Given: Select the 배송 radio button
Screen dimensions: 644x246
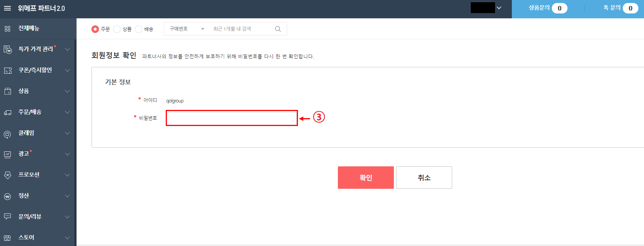Looking at the screenshot, I should pyautogui.click(x=139, y=29).
